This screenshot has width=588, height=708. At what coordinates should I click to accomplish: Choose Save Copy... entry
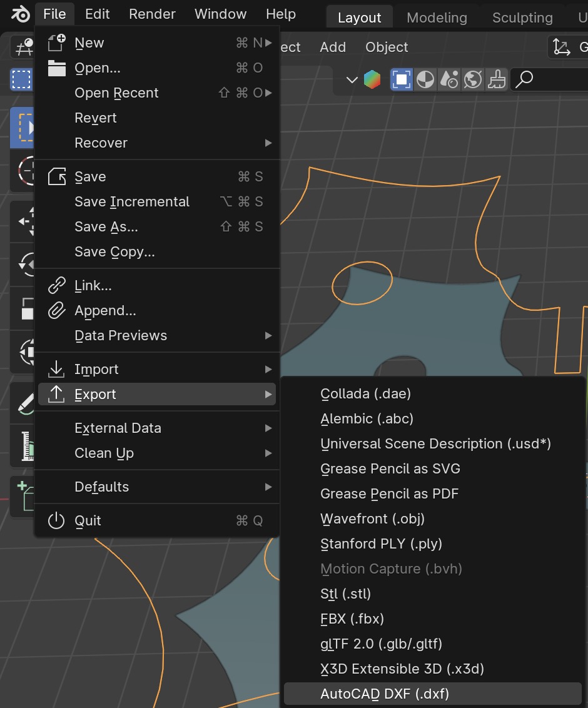pyautogui.click(x=157, y=251)
